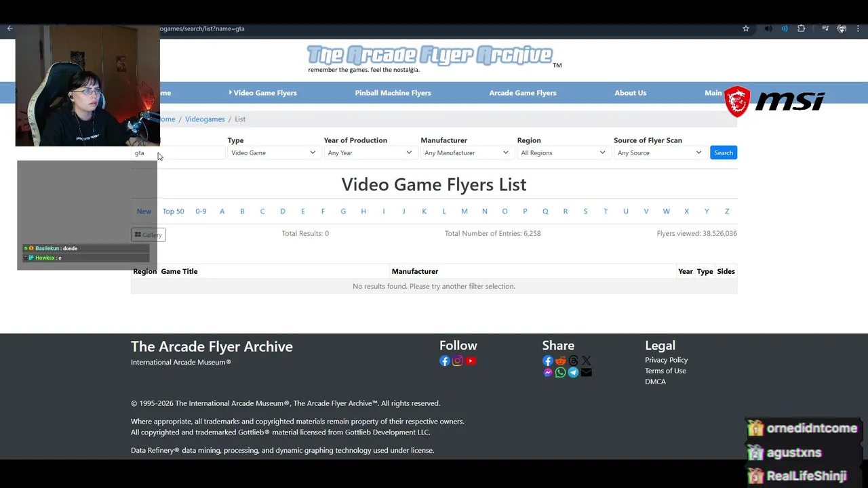Viewport: 868px width, 488px height.
Task: Open the media controls music-note icon
Action: pyautogui.click(x=825, y=28)
